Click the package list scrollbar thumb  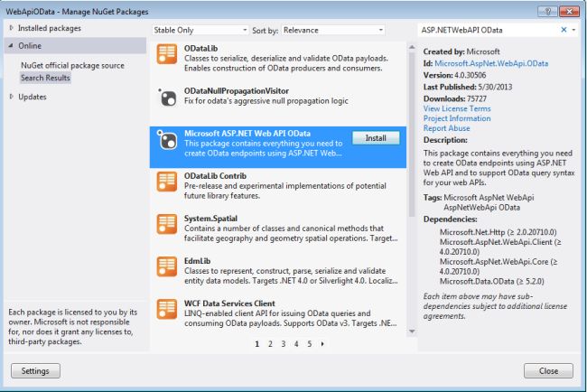(412, 134)
